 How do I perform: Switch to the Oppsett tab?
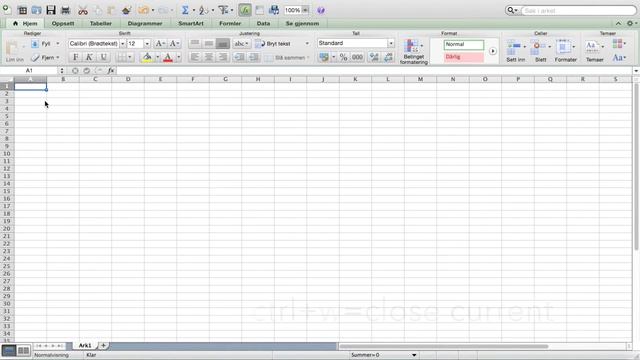63,23
